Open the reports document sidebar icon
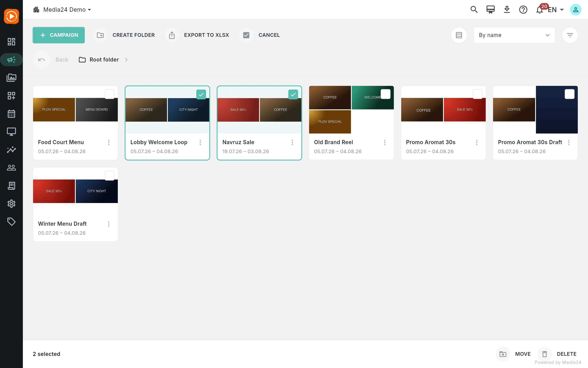The width and height of the screenshot is (588, 368). point(11,185)
